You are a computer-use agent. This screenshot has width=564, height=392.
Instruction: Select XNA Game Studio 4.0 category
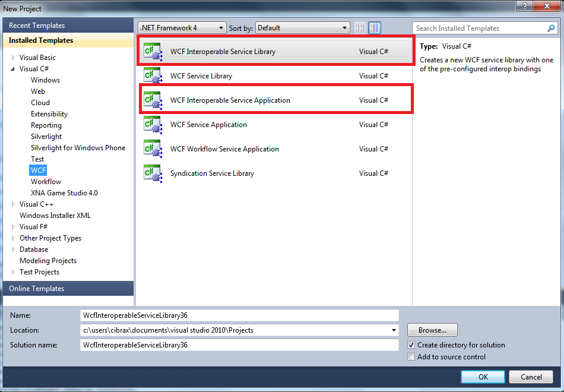tap(64, 193)
